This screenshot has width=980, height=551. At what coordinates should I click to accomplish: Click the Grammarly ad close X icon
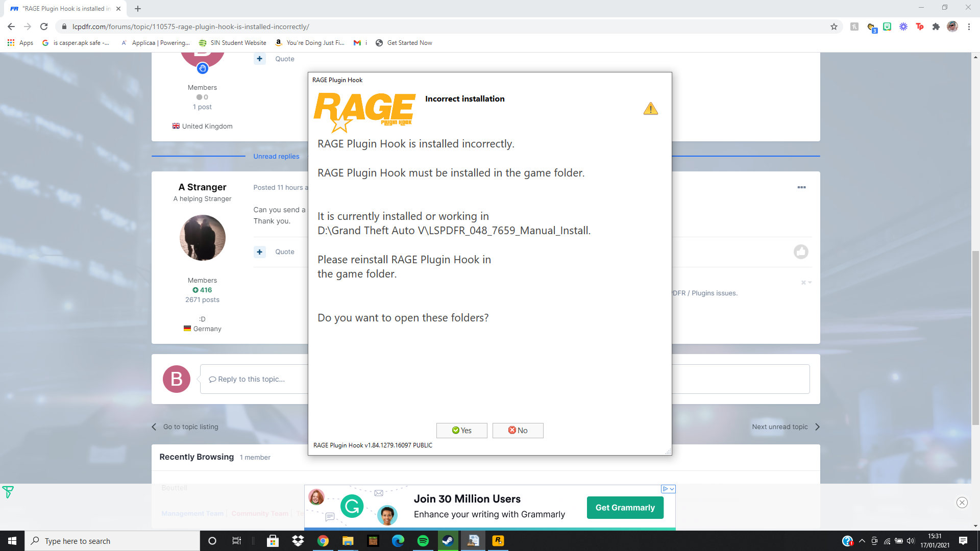coord(962,503)
